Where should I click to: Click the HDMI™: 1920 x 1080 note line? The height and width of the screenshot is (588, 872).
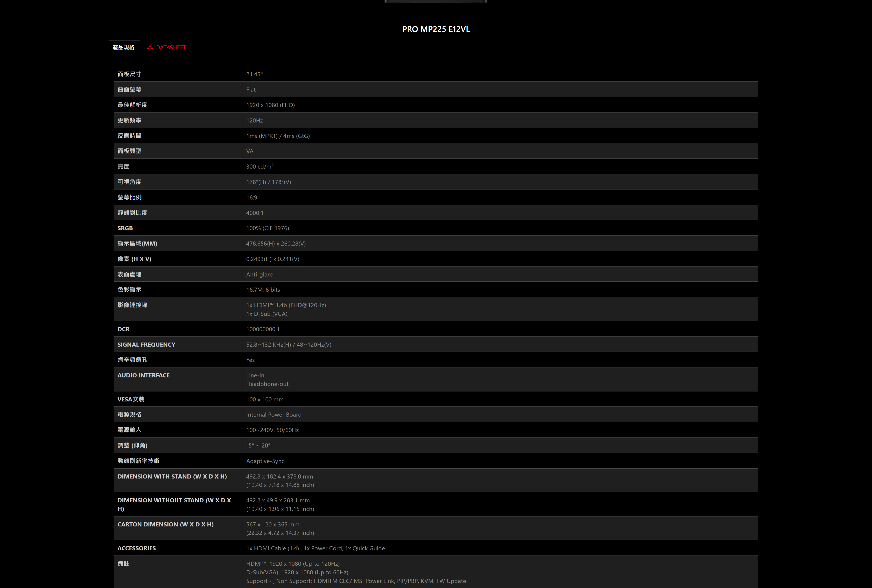pos(293,564)
